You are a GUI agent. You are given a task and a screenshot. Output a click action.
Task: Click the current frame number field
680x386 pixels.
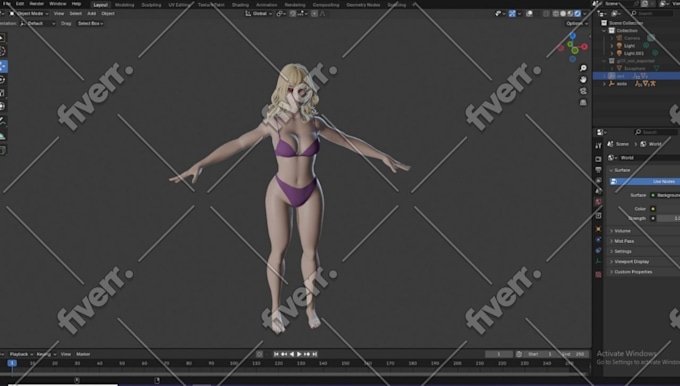(499, 354)
